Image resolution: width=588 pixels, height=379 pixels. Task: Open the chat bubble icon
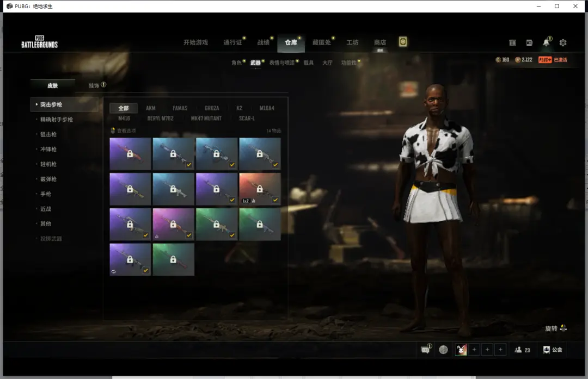coord(425,350)
